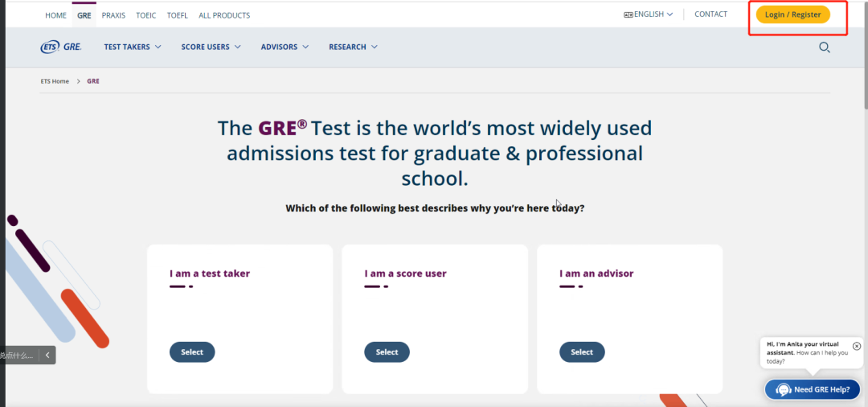Open the search magnifier icon
The image size is (868, 407).
pyautogui.click(x=824, y=47)
